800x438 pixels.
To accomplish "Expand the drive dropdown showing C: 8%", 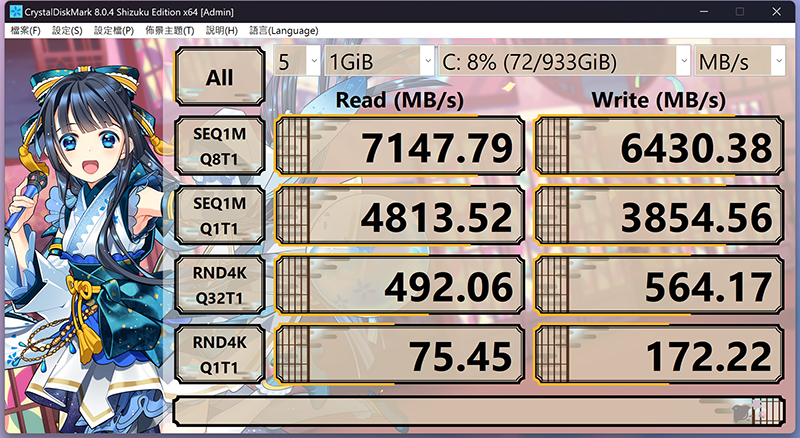I will coord(564,61).
